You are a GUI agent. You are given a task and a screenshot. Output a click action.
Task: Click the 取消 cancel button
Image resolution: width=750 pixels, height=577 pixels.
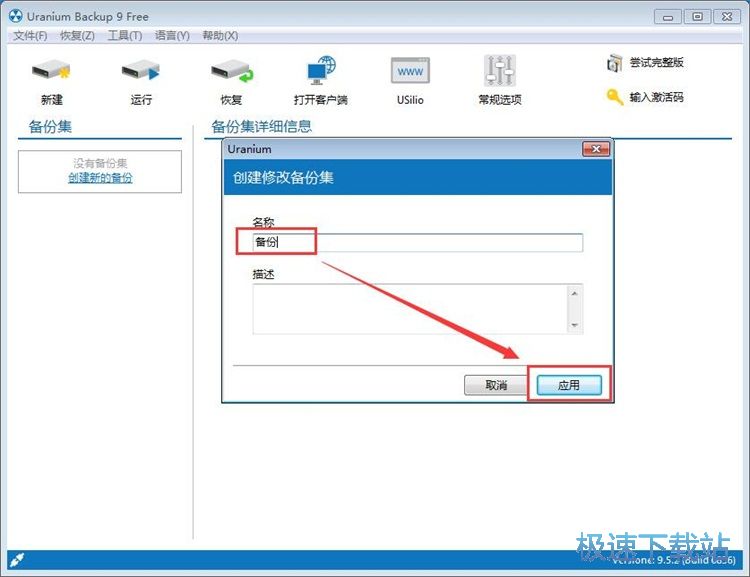[x=496, y=385]
